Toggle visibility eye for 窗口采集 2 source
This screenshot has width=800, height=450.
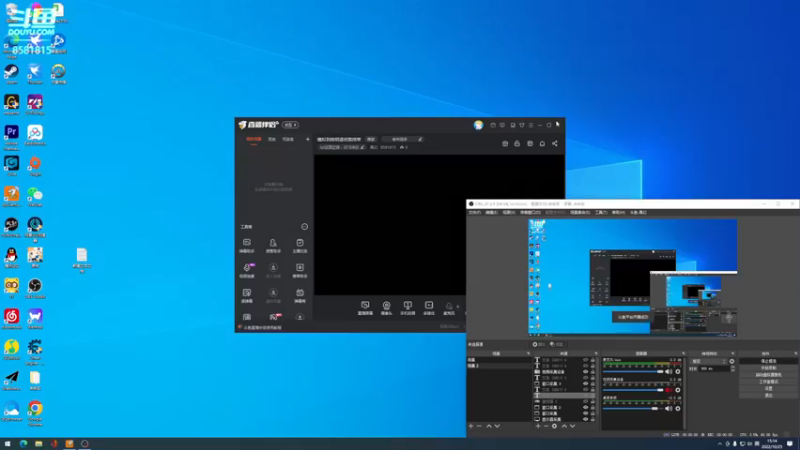click(x=586, y=408)
